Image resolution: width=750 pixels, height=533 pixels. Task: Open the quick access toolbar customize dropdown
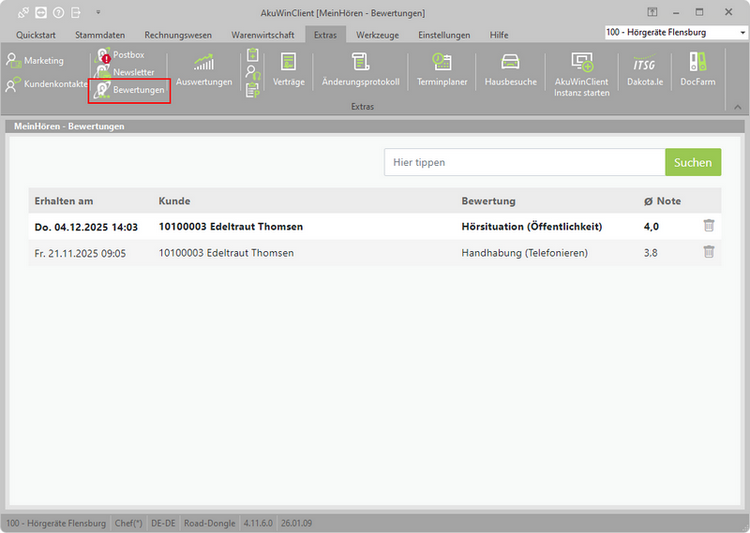(98, 13)
